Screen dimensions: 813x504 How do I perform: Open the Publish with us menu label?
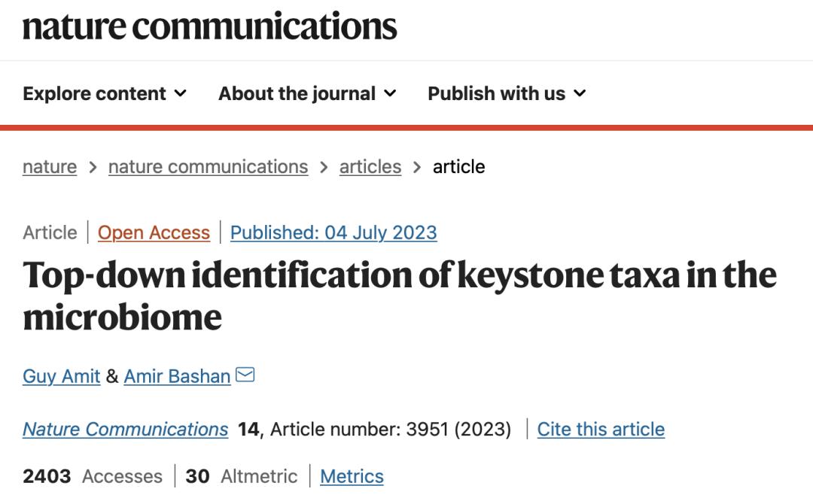[x=496, y=93]
